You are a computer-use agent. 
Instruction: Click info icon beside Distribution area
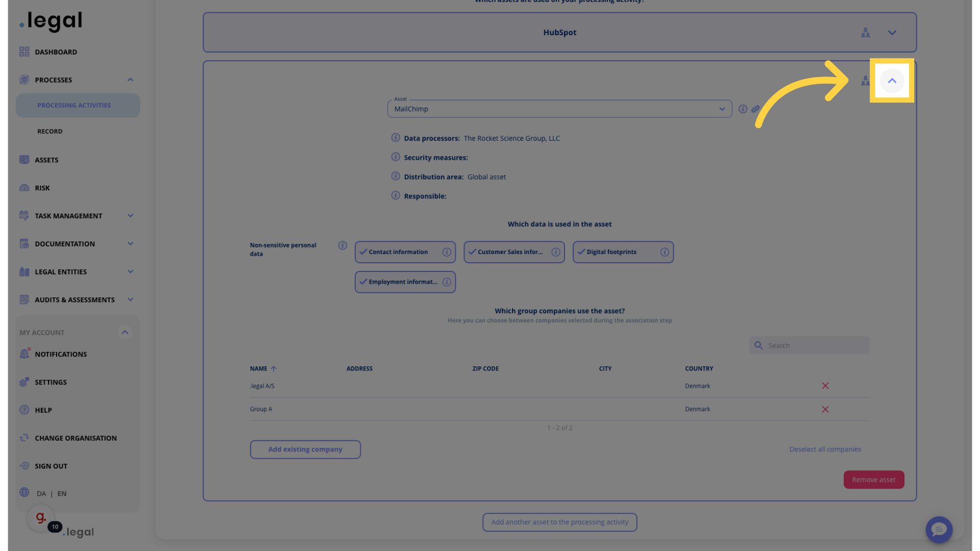click(396, 176)
